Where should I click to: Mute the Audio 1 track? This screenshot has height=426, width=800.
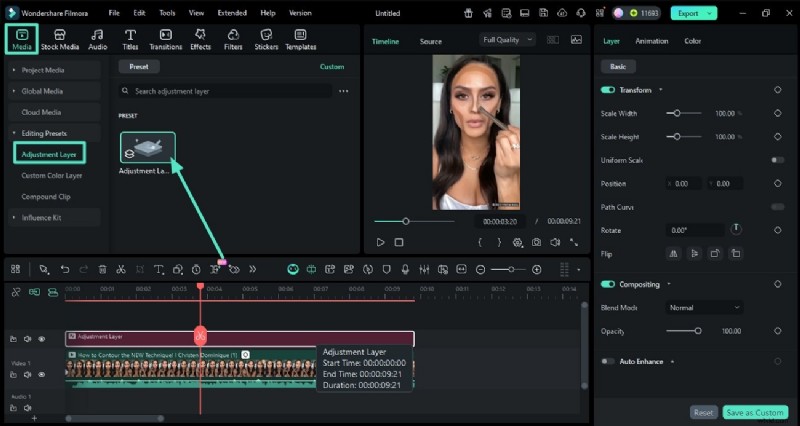coord(28,408)
